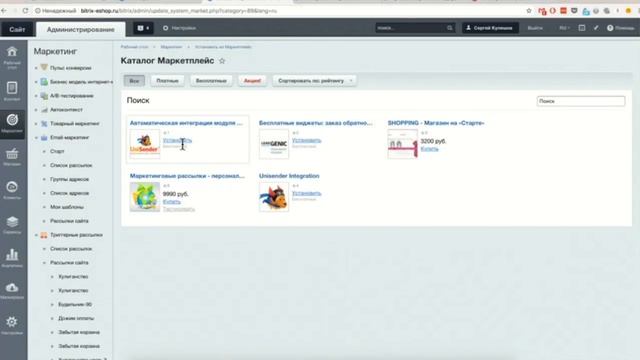
Task: Click Установить under Автоматическая интеграция модуля
Action: (177, 140)
